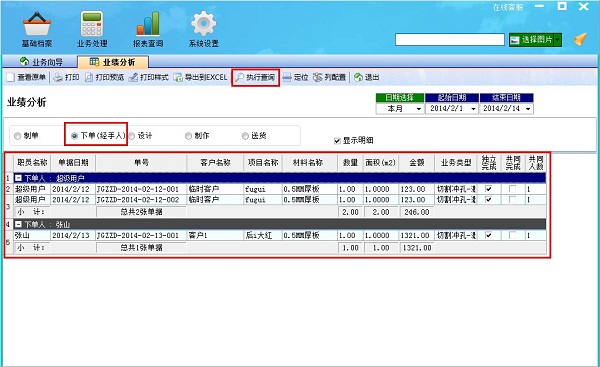Open the 在线客服 link
The image size is (600, 367).
point(508,7)
